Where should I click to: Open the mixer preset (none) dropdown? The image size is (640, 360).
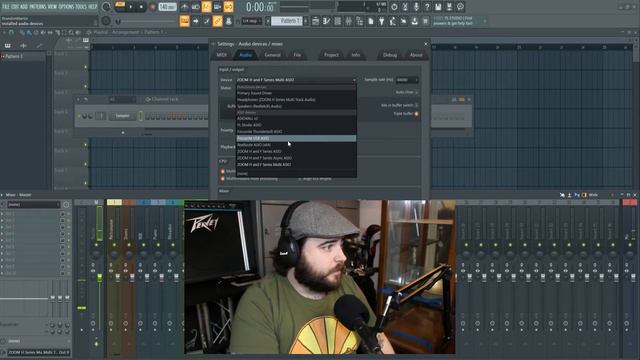[33, 204]
